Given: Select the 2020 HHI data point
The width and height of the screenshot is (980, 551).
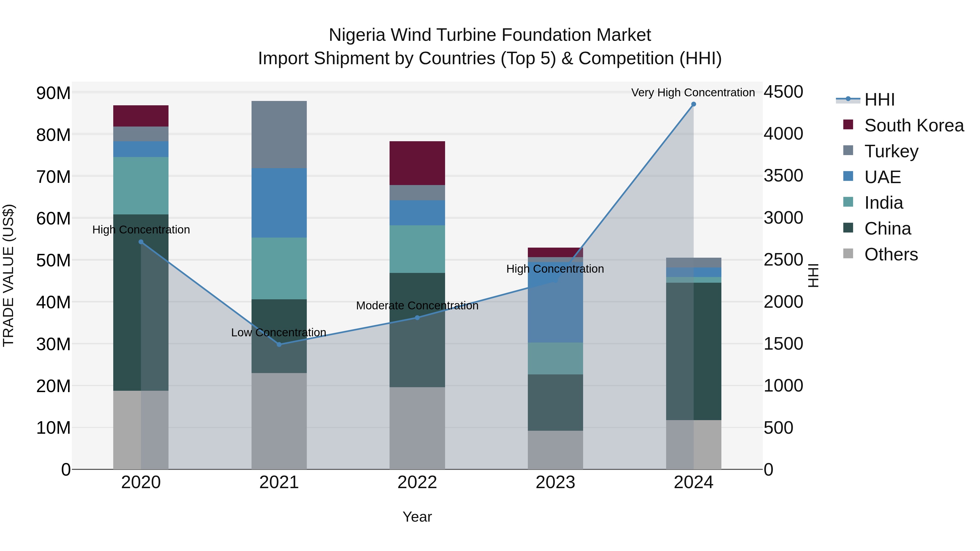Looking at the screenshot, I should click(x=141, y=242).
